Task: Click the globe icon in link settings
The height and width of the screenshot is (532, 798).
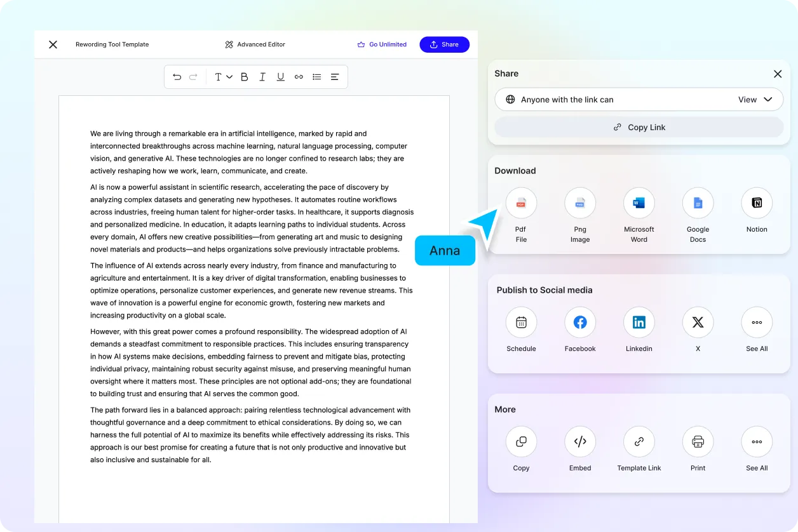Action: (x=510, y=100)
